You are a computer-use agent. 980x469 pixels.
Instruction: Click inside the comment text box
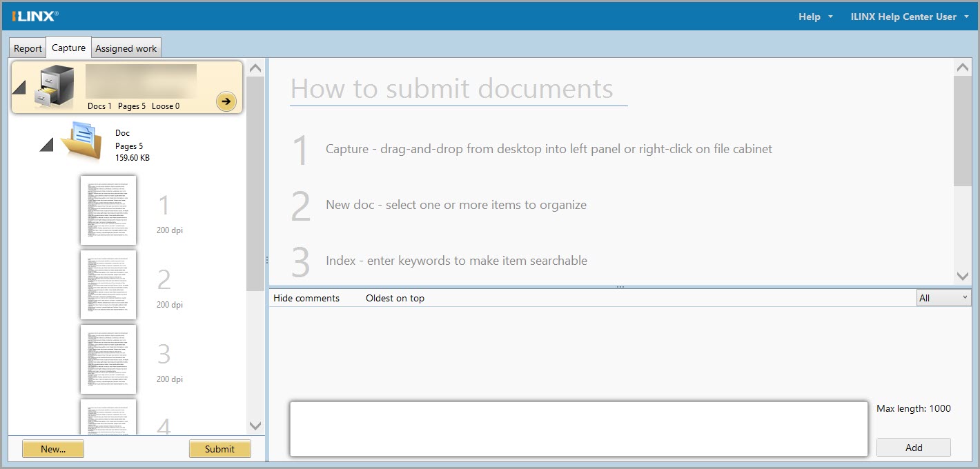tap(578, 428)
